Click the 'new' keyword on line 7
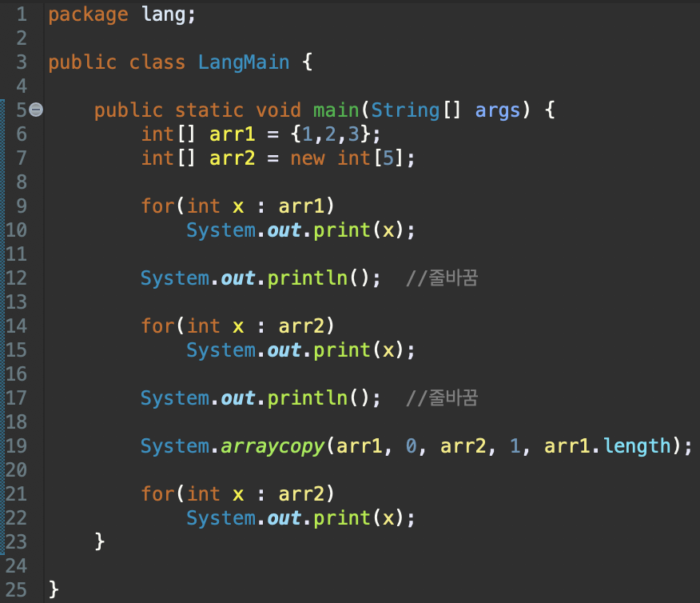The height and width of the screenshot is (603, 700). [x=307, y=158]
